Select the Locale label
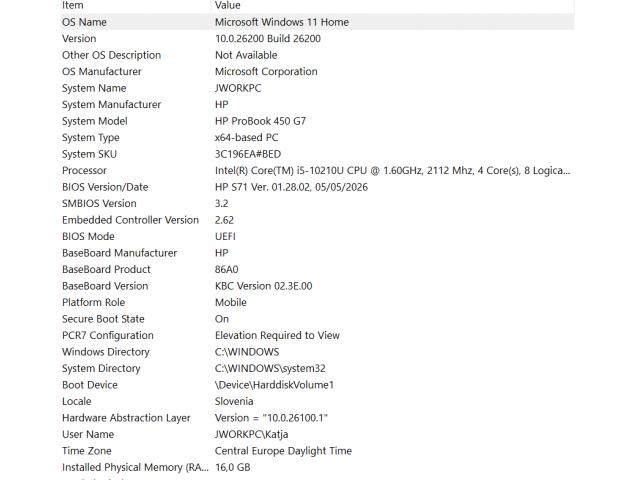Screen dimensions: 640x480 (x=77, y=402)
